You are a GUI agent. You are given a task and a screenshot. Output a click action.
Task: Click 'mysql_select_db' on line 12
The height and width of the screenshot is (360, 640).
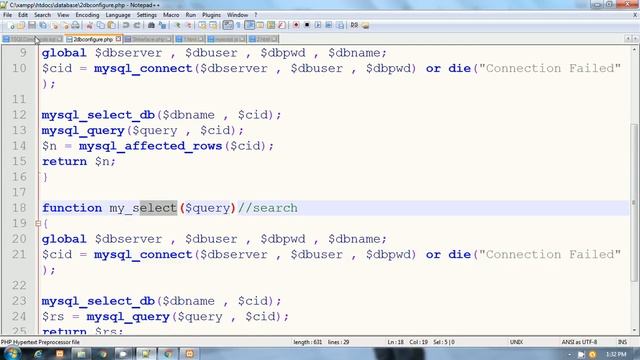click(x=98, y=115)
